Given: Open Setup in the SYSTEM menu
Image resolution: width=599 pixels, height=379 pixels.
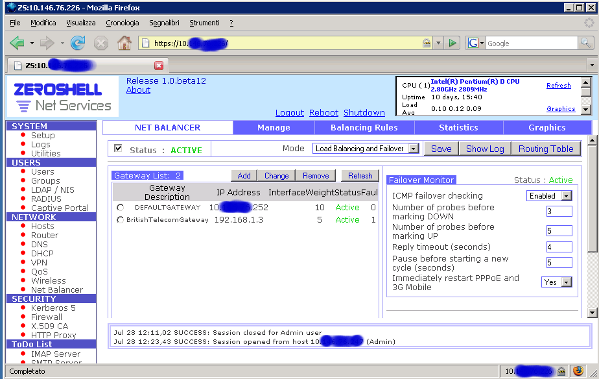Looking at the screenshot, I should (x=43, y=135).
